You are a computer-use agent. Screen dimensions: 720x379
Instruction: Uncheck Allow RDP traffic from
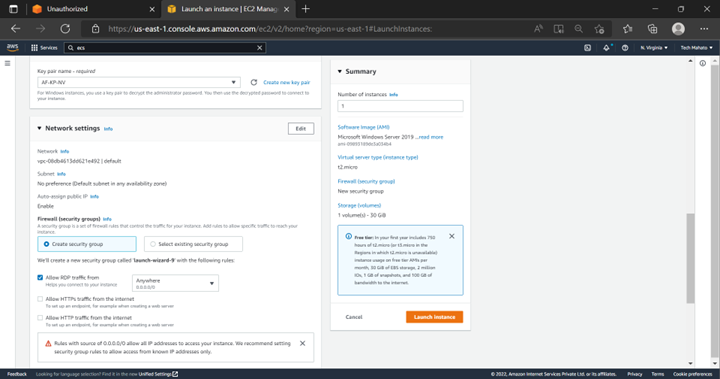[40, 277]
